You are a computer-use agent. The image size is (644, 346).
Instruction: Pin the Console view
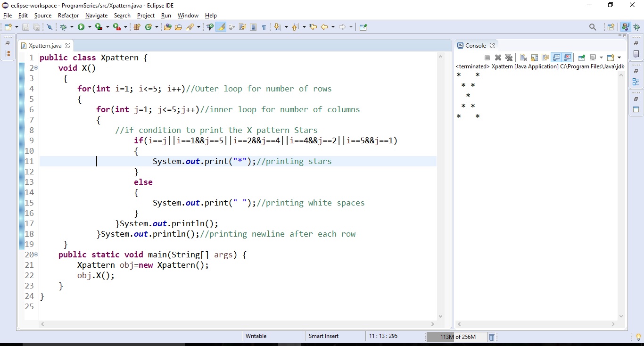click(581, 58)
